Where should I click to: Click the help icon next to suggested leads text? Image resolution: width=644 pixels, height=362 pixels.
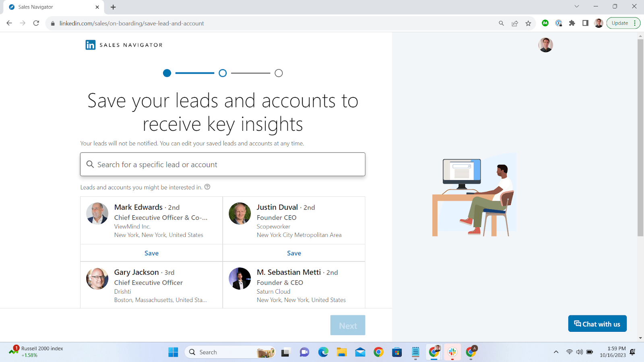click(207, 187)
